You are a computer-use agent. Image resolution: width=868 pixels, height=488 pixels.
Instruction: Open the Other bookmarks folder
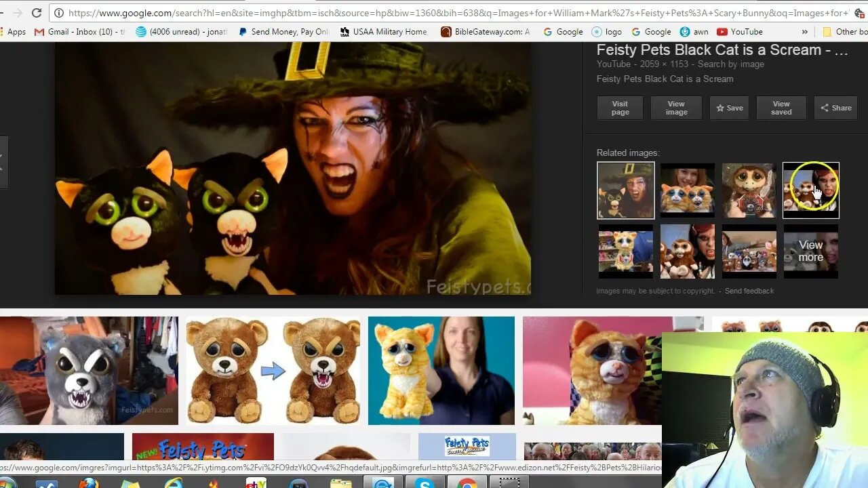pyautogui.click(x=845, y=32)
